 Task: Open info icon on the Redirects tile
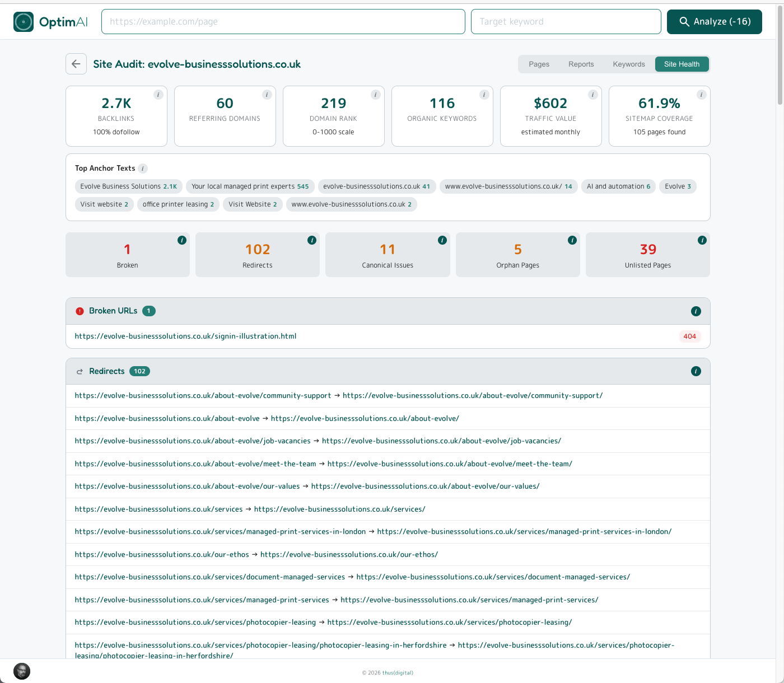[312, 240]
